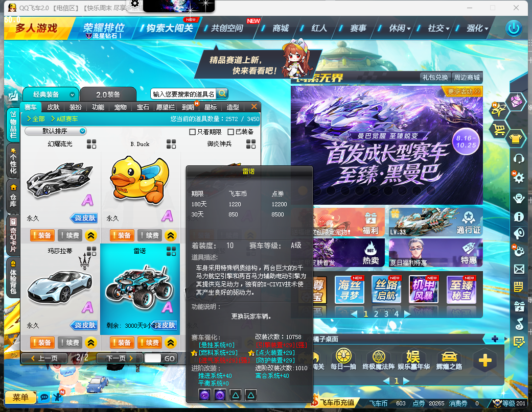
Task: Open 共创空间 in top menu
Action: 227,28
